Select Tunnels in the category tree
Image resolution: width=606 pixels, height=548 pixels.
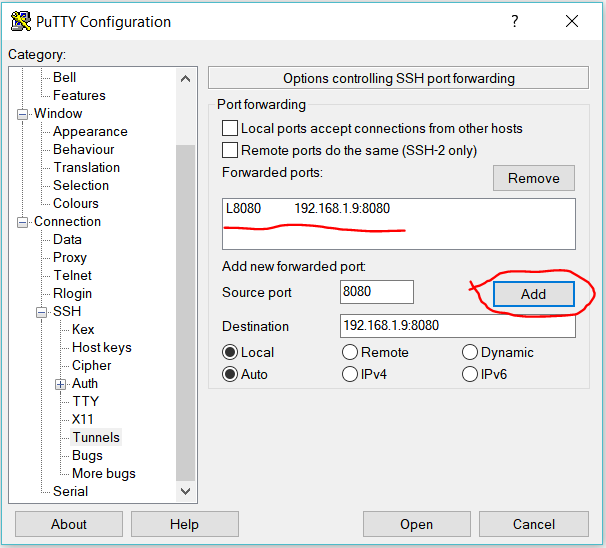click(x=96, y=437)
